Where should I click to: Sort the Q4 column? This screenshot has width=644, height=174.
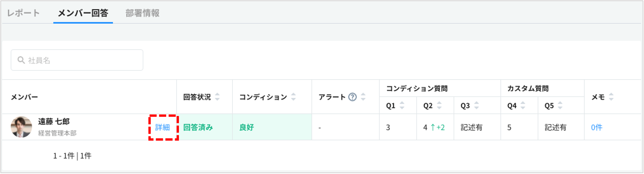(523, 106)
